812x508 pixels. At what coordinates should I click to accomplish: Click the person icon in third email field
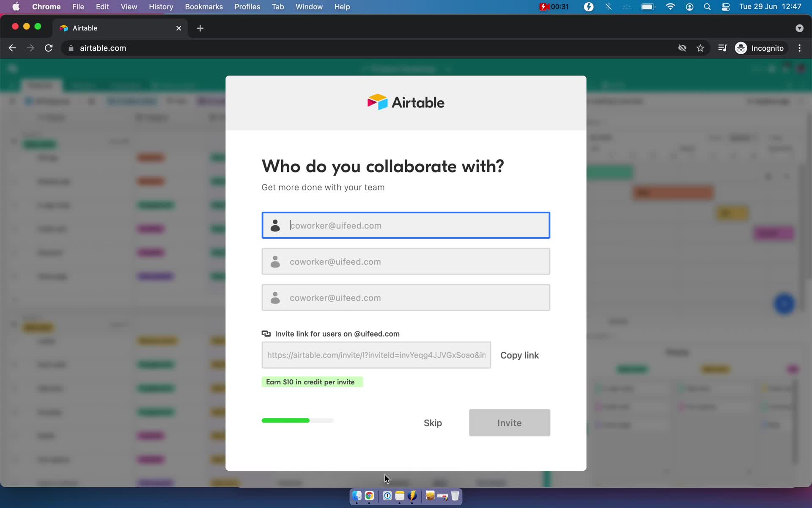(275, 298)
